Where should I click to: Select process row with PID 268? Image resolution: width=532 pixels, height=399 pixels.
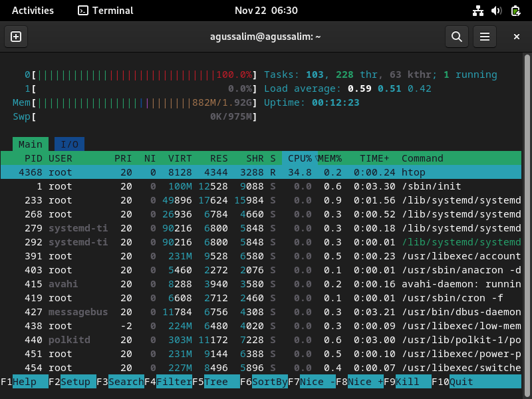tap(261, 214)
